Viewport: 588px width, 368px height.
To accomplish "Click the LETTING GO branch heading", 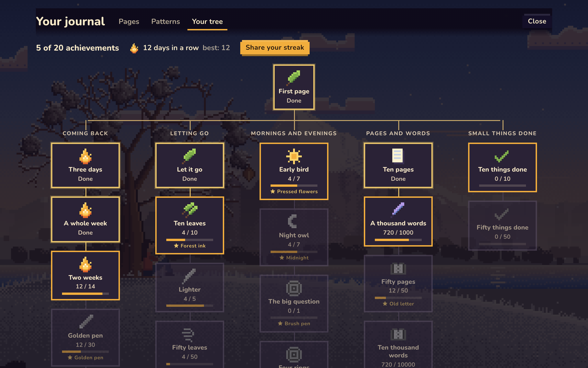I will click(190, 133).
